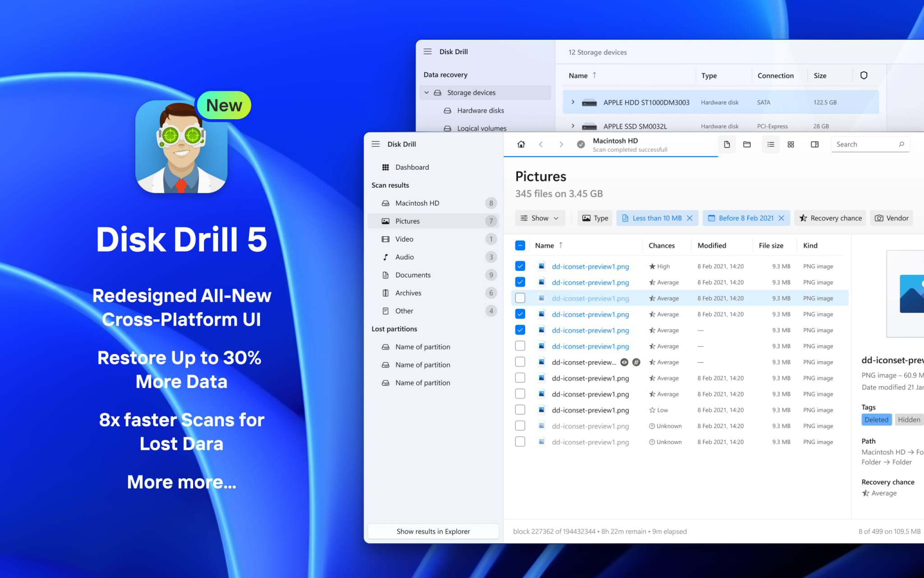Select Other category in sidebar
The height and width of the screenshot is (578, 924).
[x=433, y=311]
